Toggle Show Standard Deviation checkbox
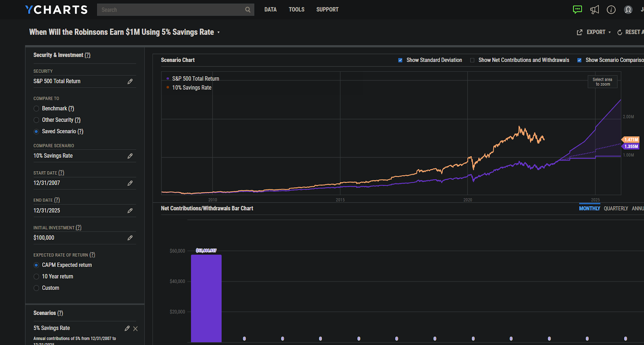Image resolution: width=644 pixels, height=345 pixels. pyautogui.click(x=400, y=60)
